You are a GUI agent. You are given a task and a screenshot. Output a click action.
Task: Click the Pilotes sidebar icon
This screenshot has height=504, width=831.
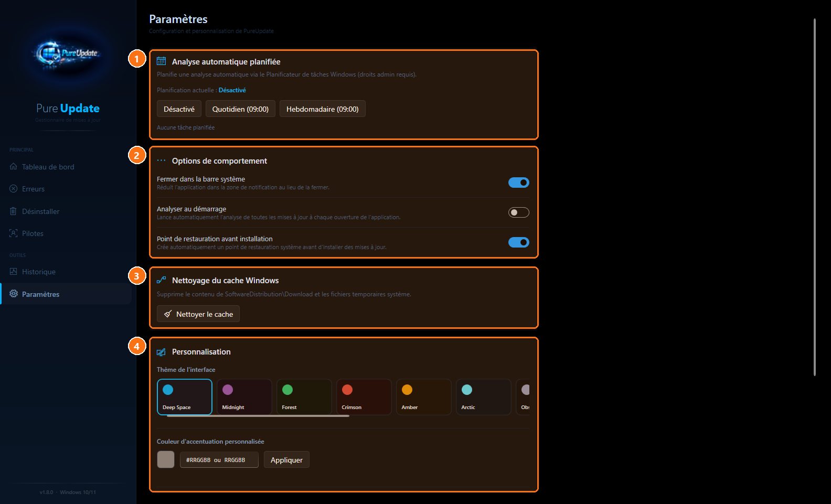14,233
